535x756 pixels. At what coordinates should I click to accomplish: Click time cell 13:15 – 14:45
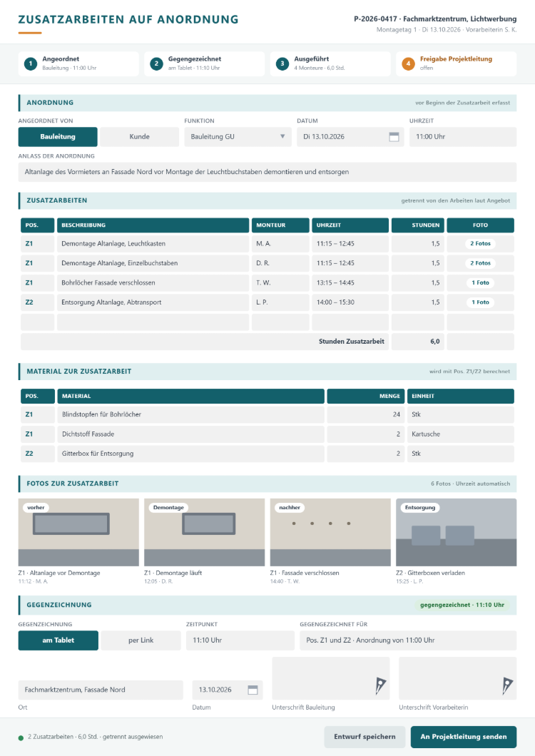coord(350,283)
